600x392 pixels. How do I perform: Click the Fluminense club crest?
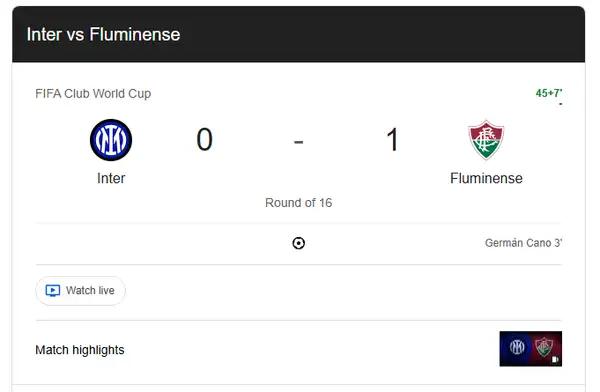click(x=486, y=140)
